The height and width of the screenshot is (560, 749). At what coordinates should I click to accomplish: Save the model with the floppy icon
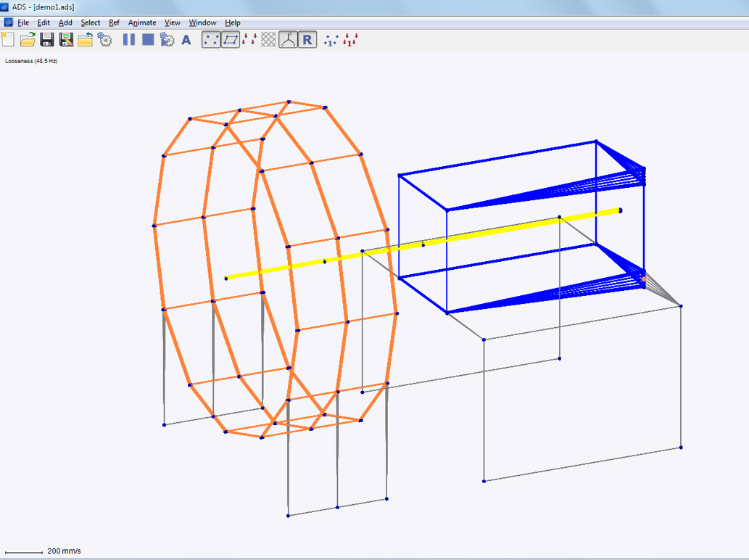47,40
